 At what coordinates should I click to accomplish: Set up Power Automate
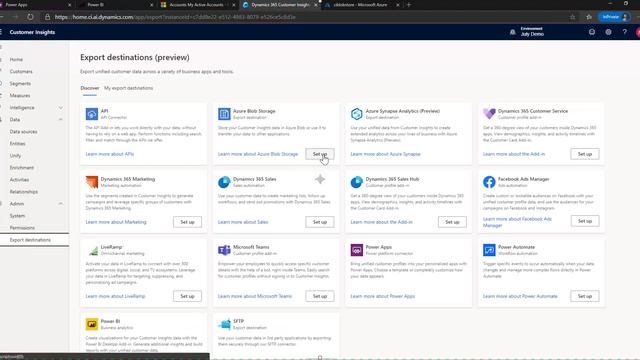coord(585,296)
